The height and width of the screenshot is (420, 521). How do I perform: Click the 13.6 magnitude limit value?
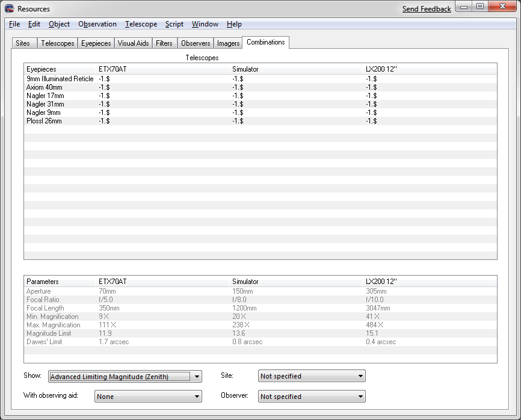[x=239, y=333]
